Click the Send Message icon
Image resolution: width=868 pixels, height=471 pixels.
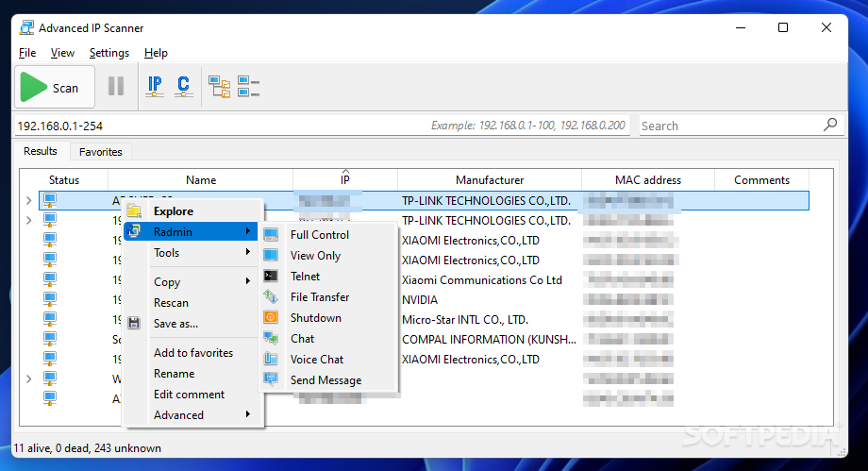tap(271, 379)
